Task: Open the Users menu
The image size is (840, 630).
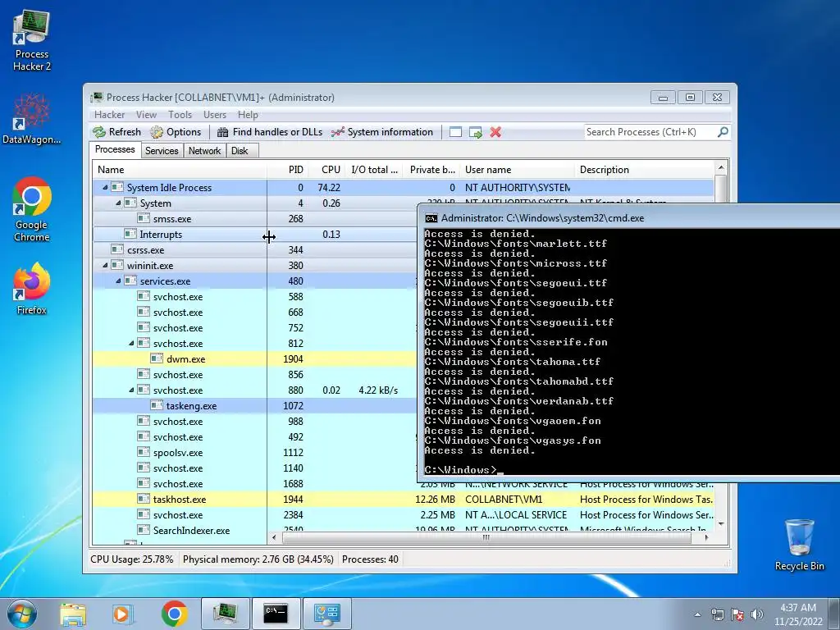Action: click(215, 115)
